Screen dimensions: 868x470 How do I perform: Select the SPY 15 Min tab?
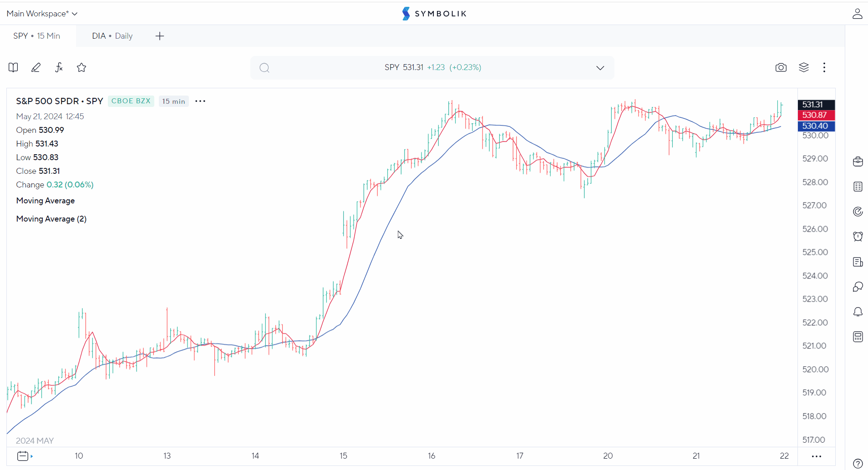[x=37, y=36]
